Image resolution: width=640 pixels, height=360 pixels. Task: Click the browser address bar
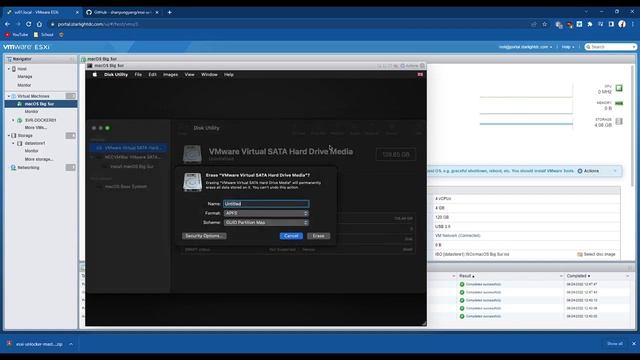(x=286, y=24)
